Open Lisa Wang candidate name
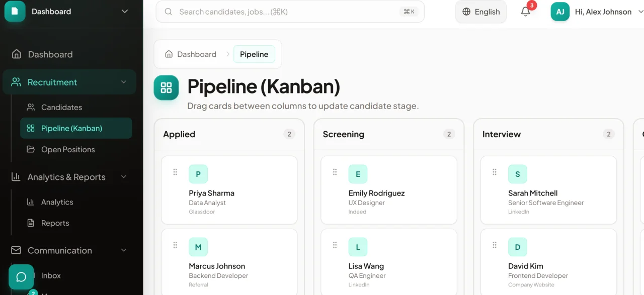The width and height of the screenshot is (644, 295). point(366,266)
